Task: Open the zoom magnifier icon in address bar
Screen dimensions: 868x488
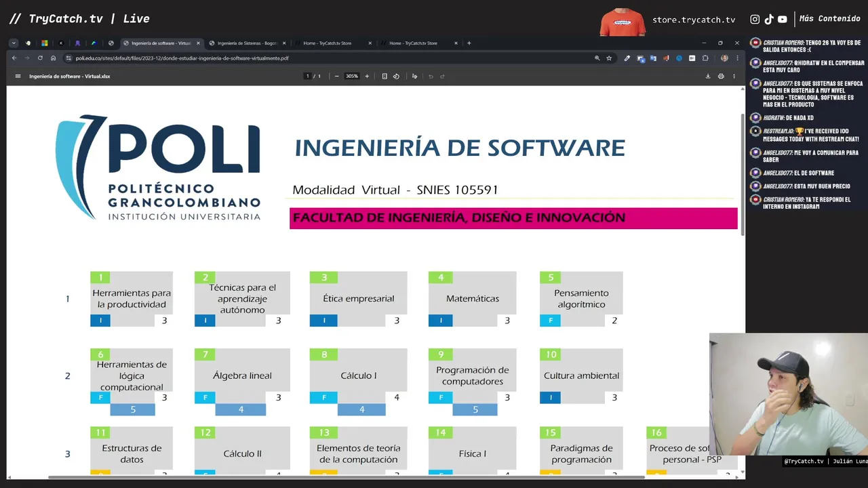Action: 597,58
